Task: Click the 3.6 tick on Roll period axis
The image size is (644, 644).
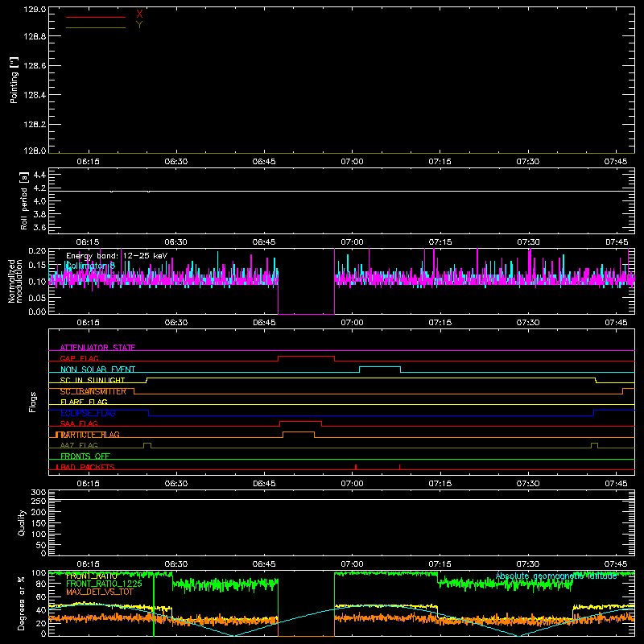Action: (39, 228)
